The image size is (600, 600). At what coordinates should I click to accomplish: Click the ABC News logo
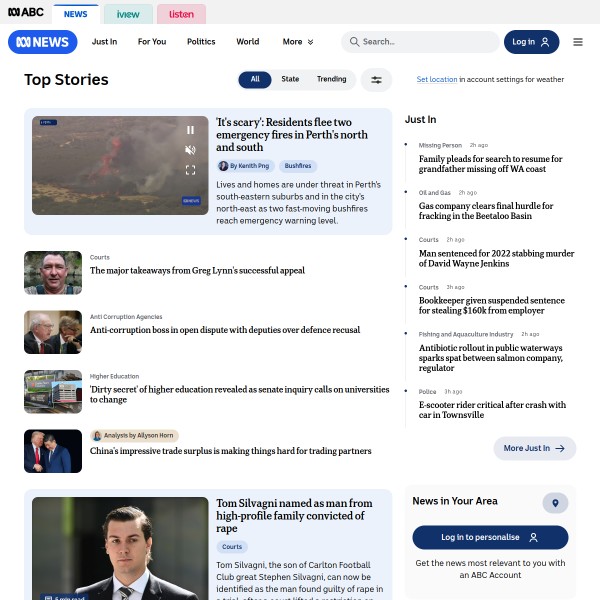pyautogui.click(x=42, y=42)
